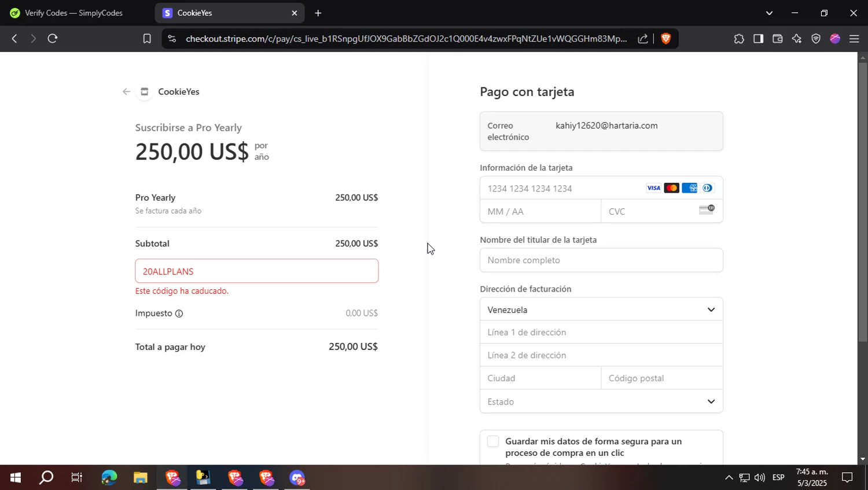Open Task View on the taskbar

[x=77, y=478]
